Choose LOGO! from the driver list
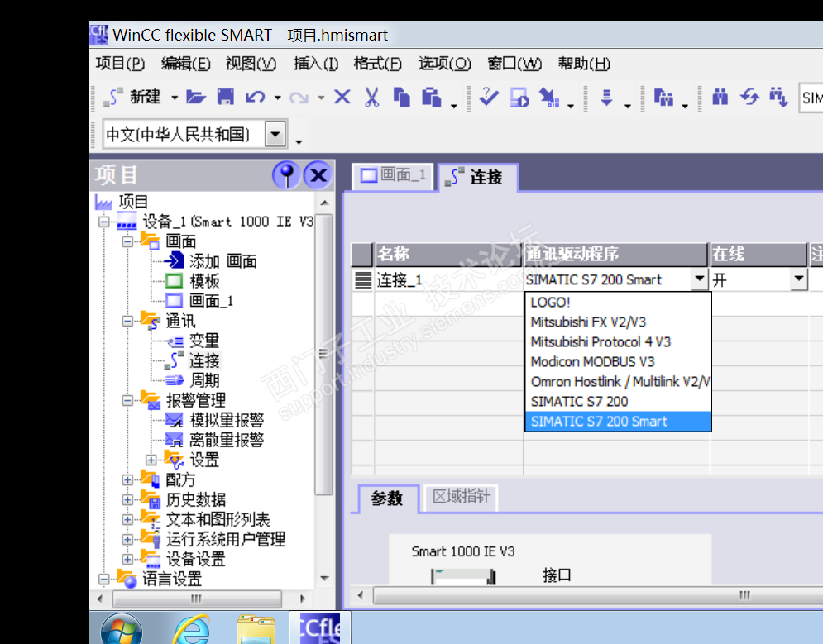This screenshot has width=823, height=644. 618,302
